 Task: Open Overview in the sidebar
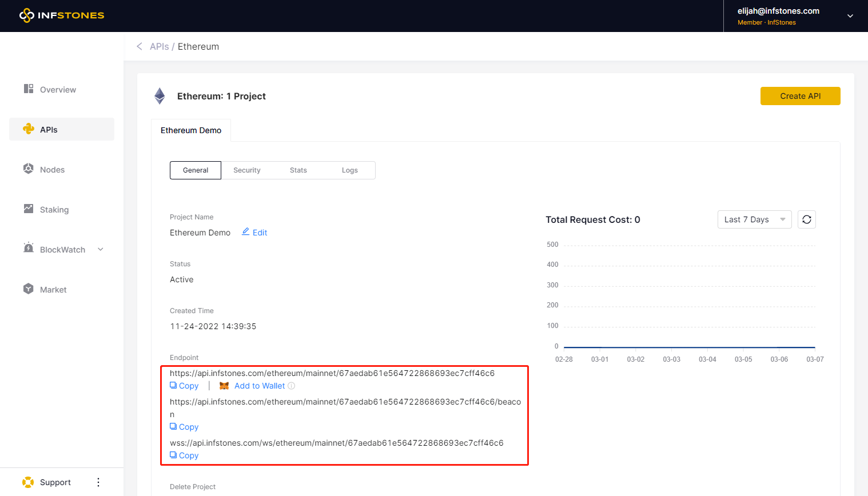tap(62, 89)
